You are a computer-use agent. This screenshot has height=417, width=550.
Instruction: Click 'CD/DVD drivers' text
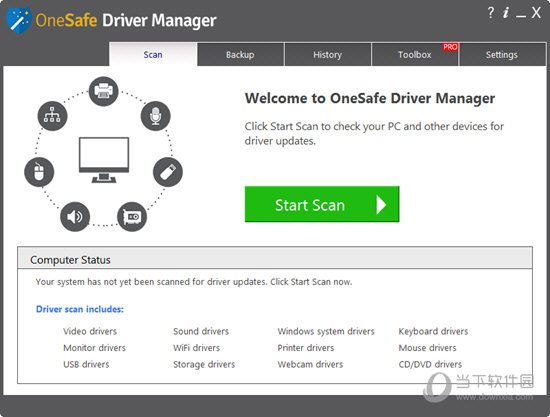click(x=430, y=364)
